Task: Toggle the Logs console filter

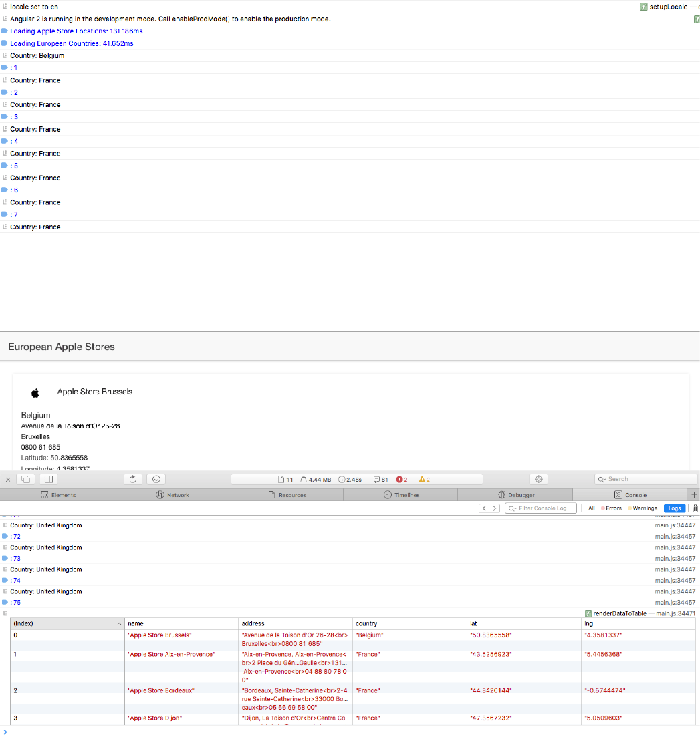Action: point(675,508)
